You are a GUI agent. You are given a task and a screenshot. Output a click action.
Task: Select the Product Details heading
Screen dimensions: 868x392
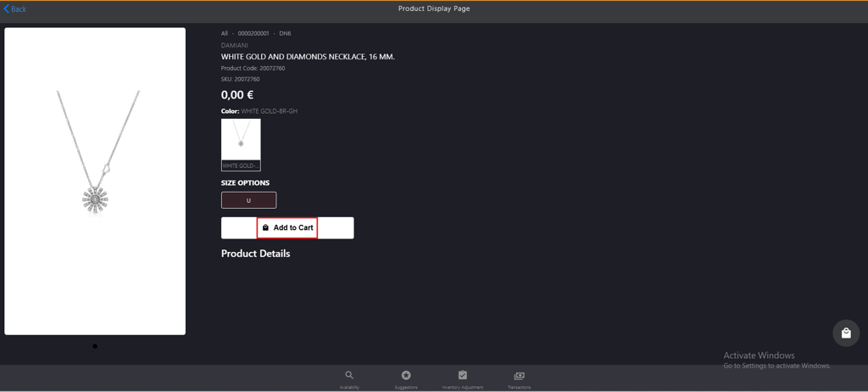(256, 254)
